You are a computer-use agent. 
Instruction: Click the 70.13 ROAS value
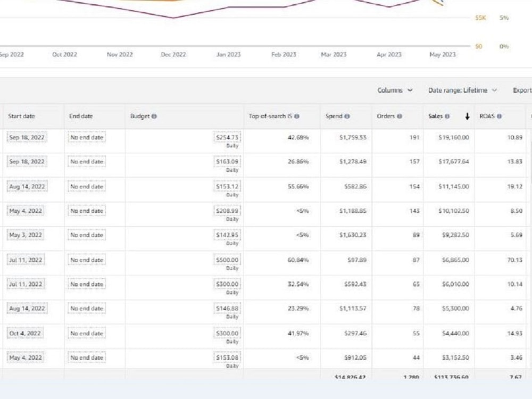pos(514,260)
